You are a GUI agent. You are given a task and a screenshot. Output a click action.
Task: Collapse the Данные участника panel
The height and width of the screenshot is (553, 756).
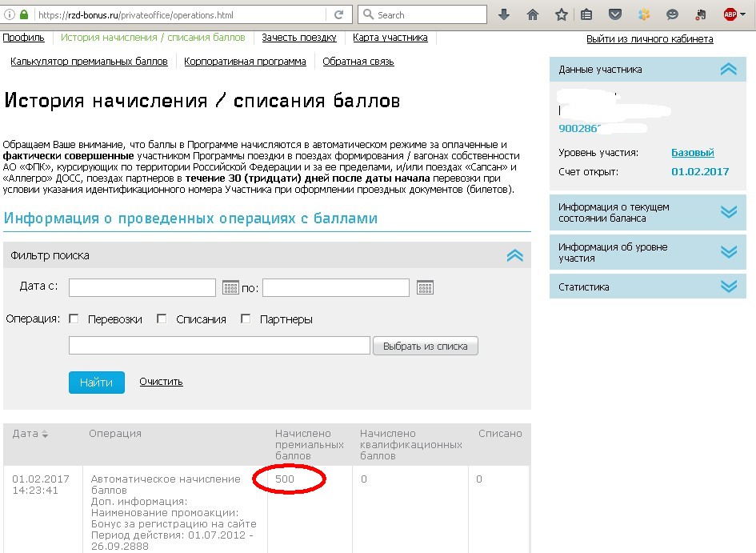pos(727,70)
